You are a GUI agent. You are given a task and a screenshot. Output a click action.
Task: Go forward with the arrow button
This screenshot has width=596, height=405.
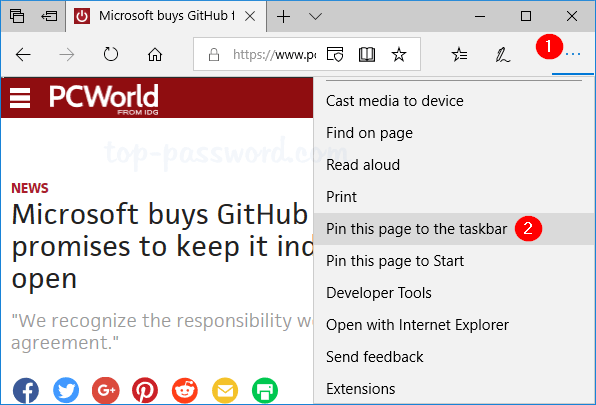coord(67,55)
